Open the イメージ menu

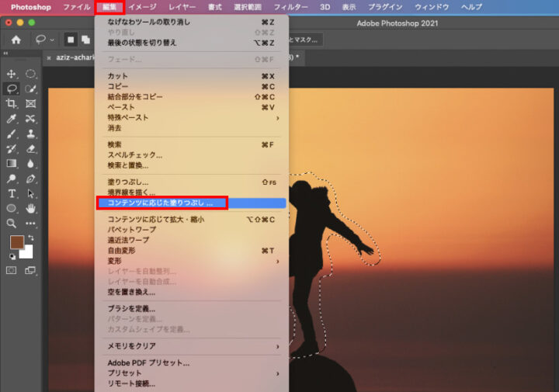[x=142, y=7]
